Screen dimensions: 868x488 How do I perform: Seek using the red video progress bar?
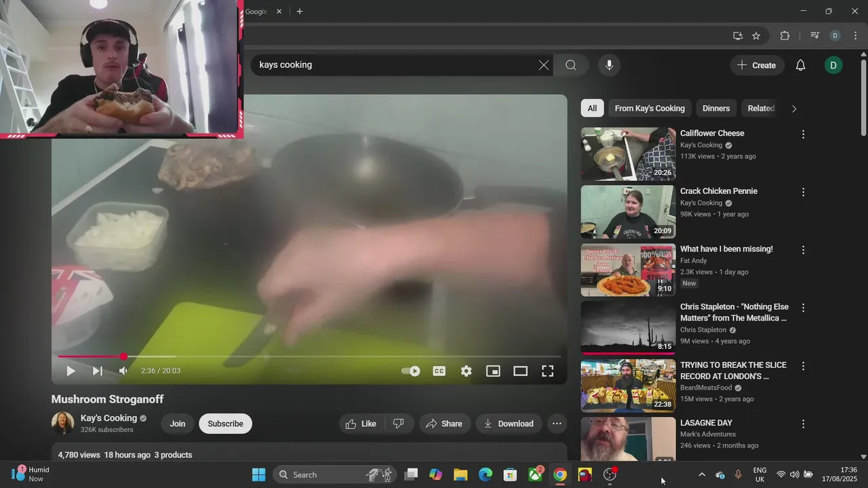(309, 356)
